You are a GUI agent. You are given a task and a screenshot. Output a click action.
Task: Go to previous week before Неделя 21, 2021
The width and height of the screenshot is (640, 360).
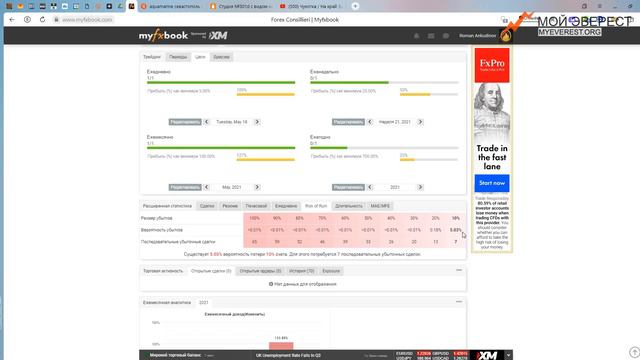(x=370, y=122)
